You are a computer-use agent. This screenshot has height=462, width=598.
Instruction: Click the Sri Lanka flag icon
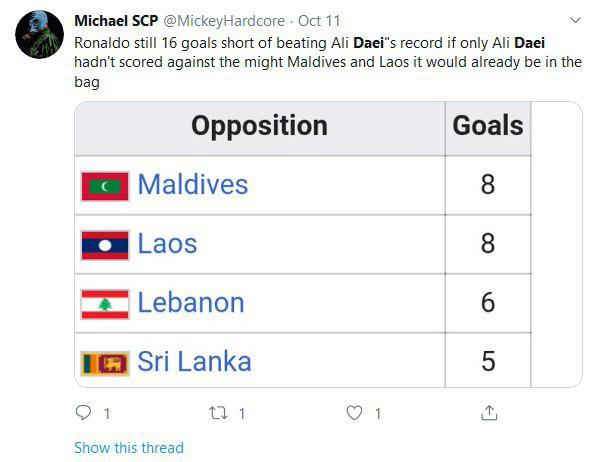[105, 363]
